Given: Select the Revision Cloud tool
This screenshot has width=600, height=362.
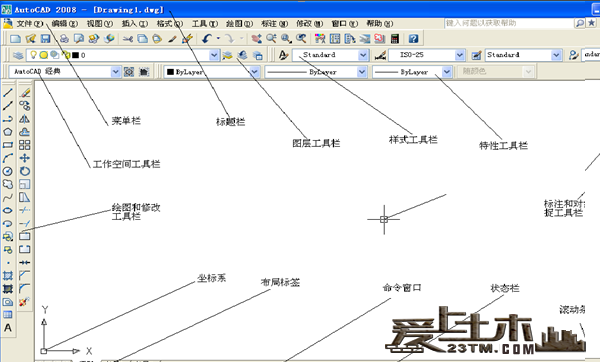Looking at the screenshot, I should point(8,184).
